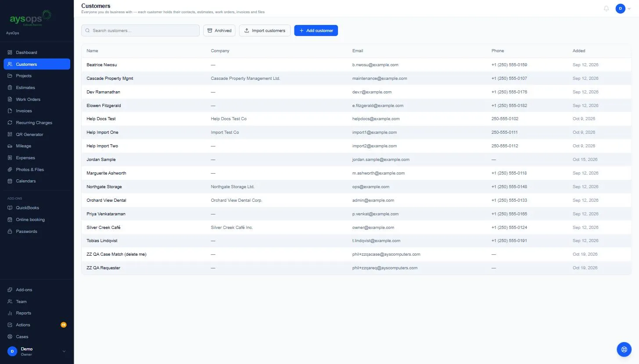This screenshot has width=639, height=364.
Task: Select Priya Venkataraman
Action: (x=356, y=214)
